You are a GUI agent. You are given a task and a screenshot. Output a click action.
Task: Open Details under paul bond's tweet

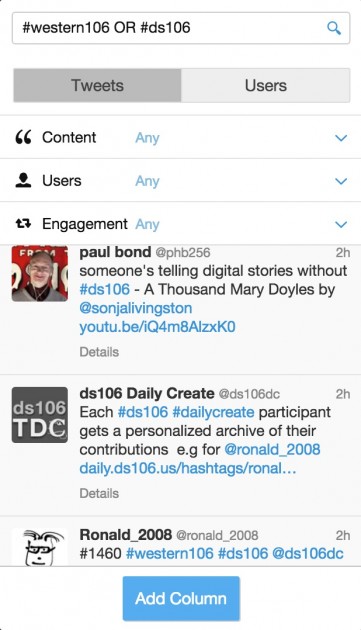coord(99,352)
